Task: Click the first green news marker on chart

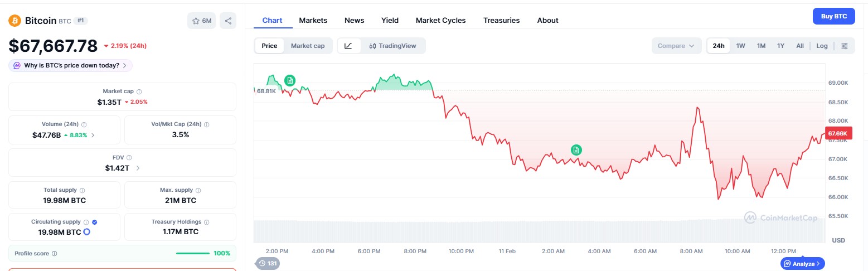Action: 290,80
